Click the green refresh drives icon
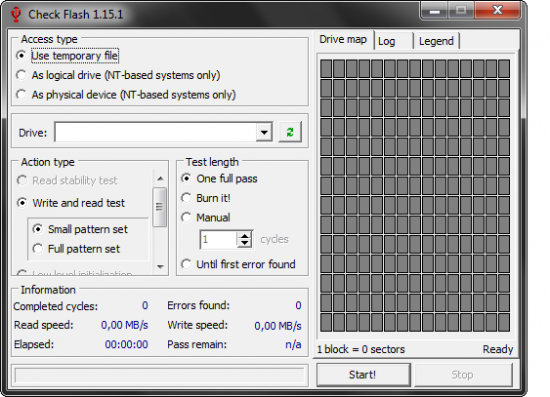This screenshot has width=550, height=397. tap(290, 132)
